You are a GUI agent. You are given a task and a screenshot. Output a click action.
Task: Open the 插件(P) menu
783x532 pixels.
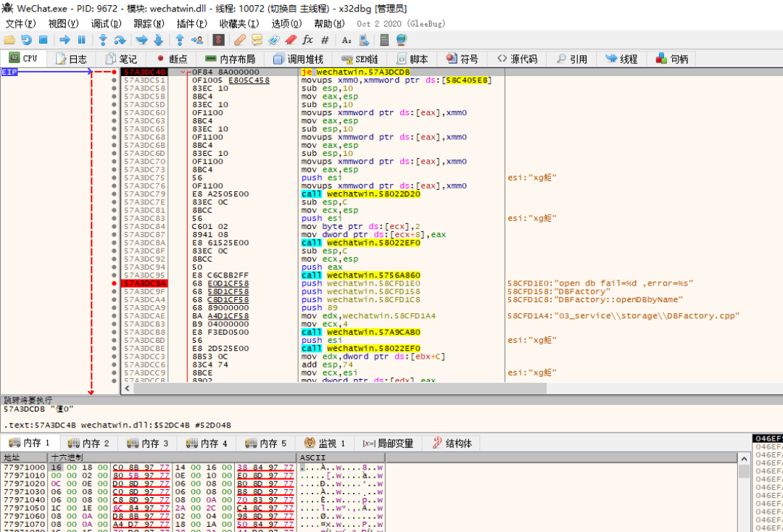191,23
